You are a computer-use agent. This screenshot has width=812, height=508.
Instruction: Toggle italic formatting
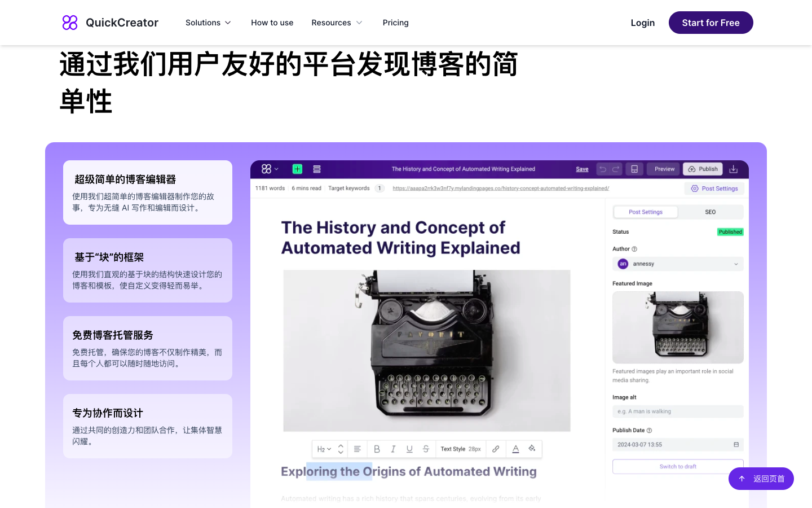click(393, 449)
